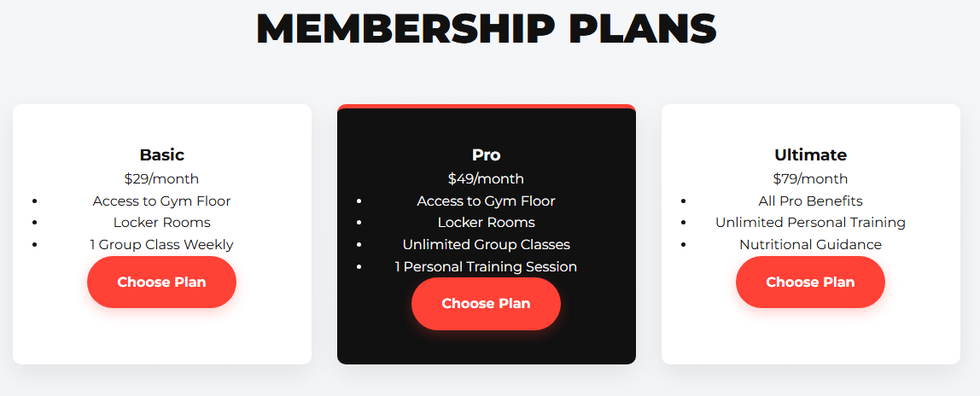The height and width of the screenshot is (396, 980).
Task: Click the Membership Plans heading
Action: 487,29
